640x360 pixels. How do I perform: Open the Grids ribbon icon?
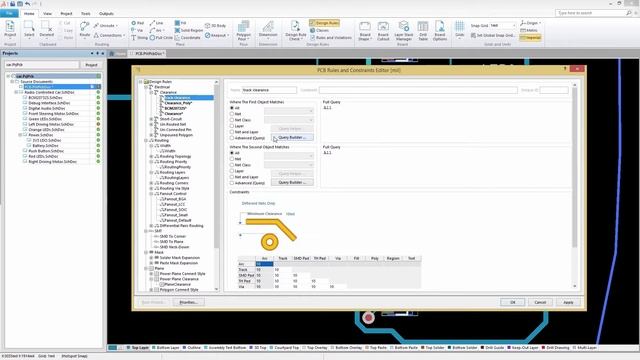tap(460, 29)
